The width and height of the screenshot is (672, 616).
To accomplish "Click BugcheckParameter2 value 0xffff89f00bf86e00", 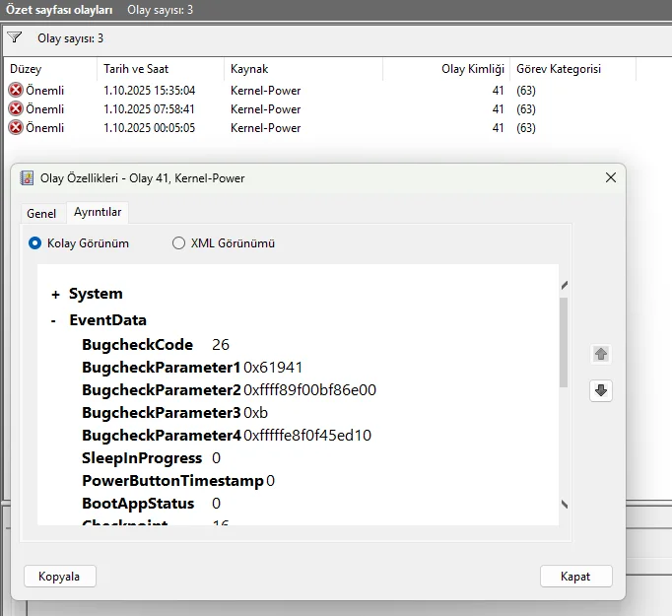I will (309, 390).
